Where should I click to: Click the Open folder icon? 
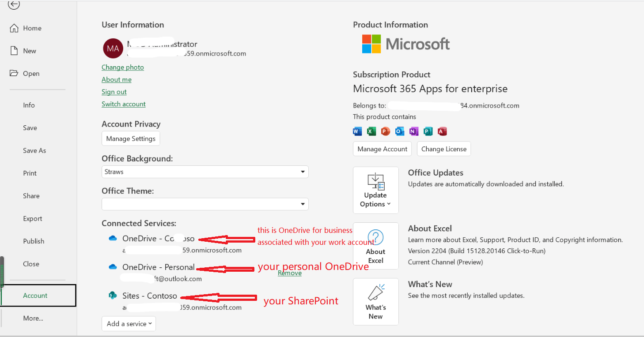tap(14, 73)
